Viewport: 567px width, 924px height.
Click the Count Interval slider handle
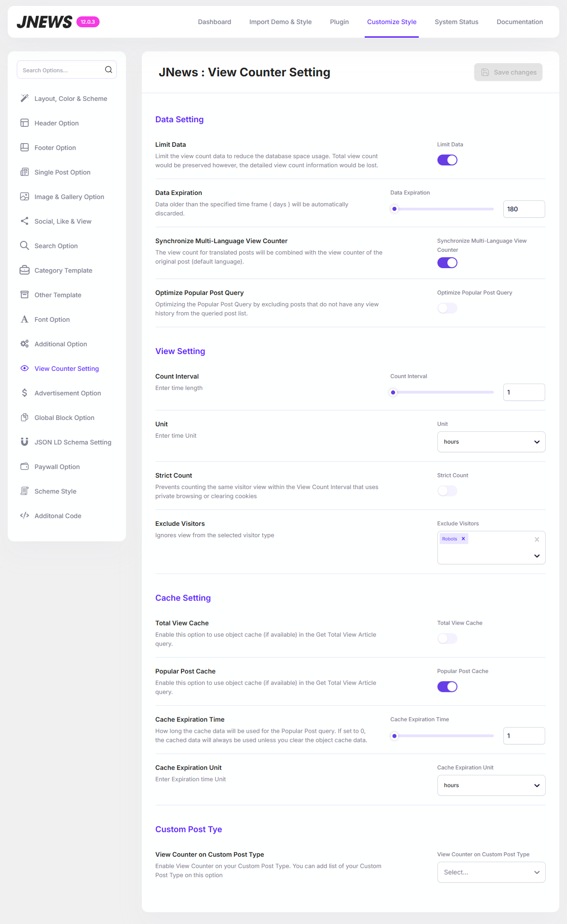pyautogui.click(x=393, y=392)
